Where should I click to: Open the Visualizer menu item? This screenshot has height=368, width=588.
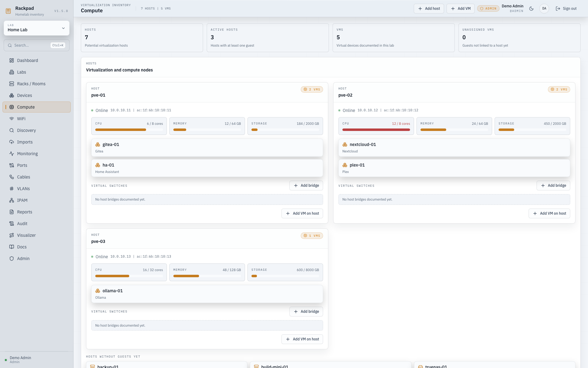coord(36,235)
